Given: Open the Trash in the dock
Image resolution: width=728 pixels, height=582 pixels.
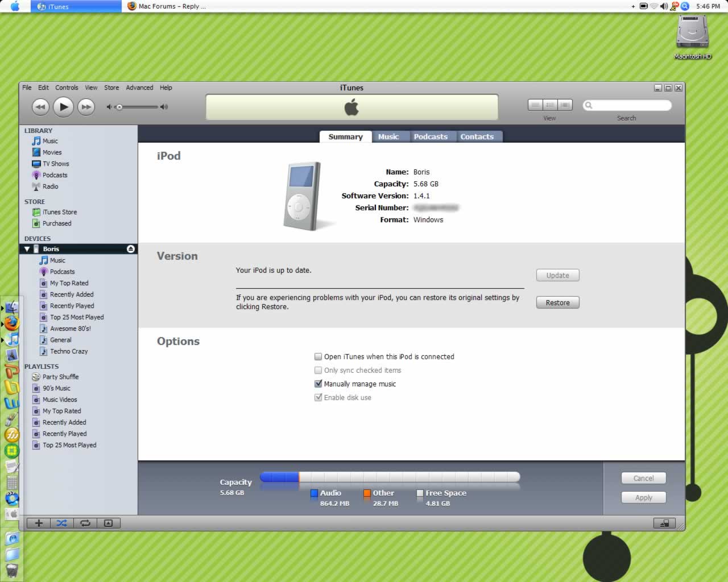Looking at the screenshot, I should pyautogui.click(x=12, y=570).
